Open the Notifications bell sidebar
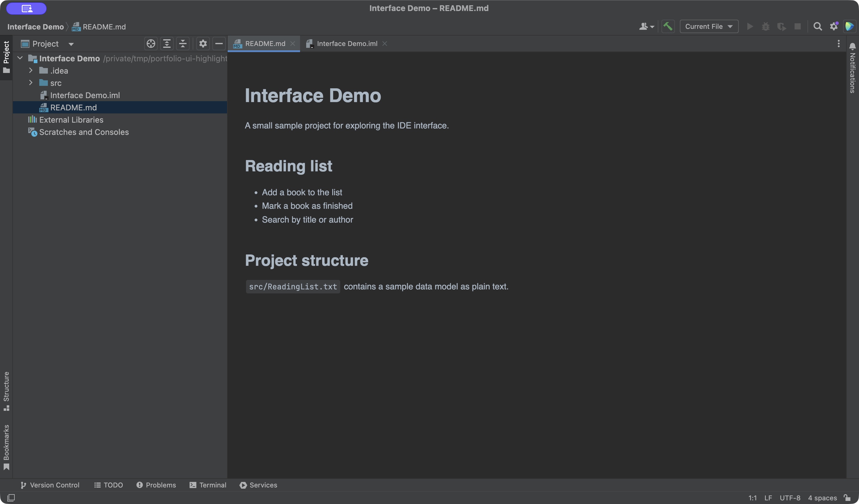The height and width of the screenshot is (504, 859). coord(852,68)
